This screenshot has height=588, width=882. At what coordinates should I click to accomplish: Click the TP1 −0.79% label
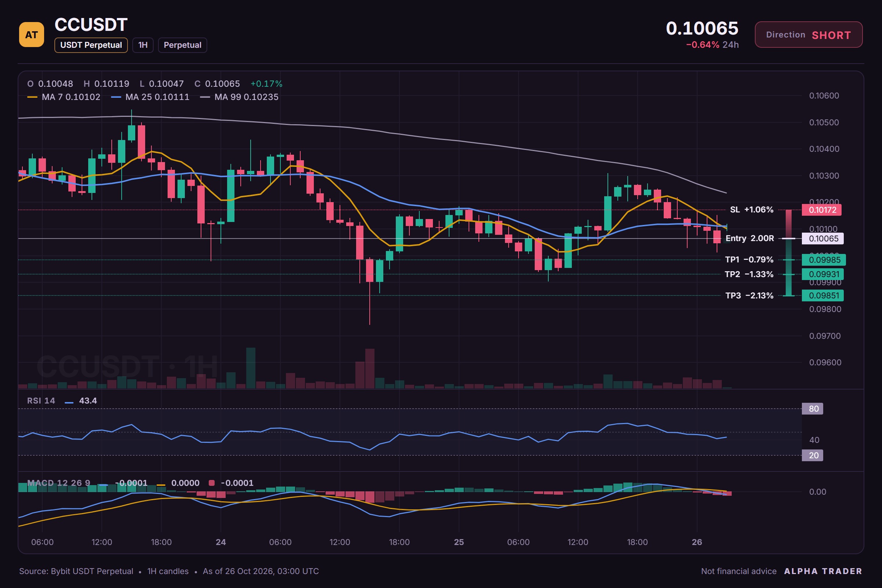tap(749, 259)
